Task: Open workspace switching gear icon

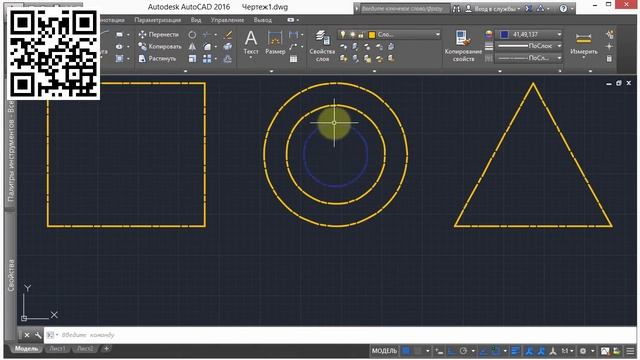Action: tap(583, 351)
